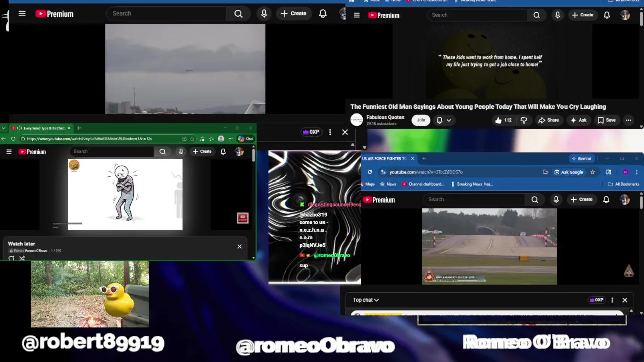Click search magnifier in top-left YouTube window
This screenshot has width=644, height=362.
coord(238,14)
